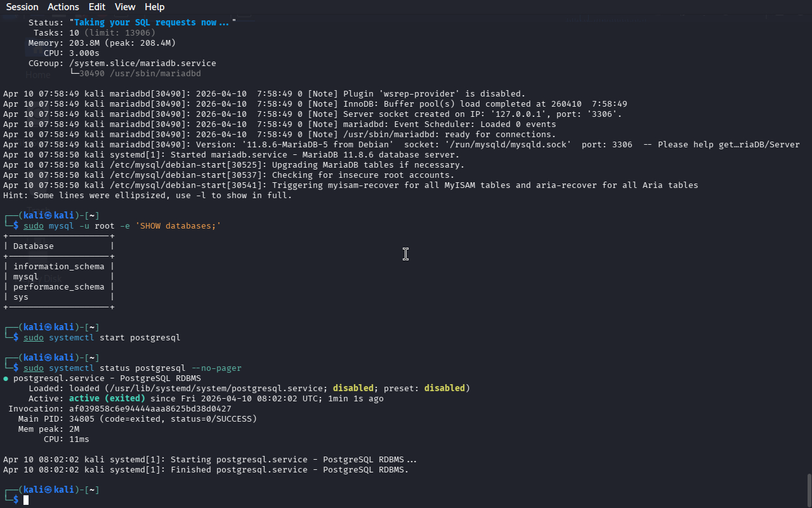Click the /system.slice/mariadb.service CGroup path
Screen dimensions: 812x508
(x=143, y=63)
